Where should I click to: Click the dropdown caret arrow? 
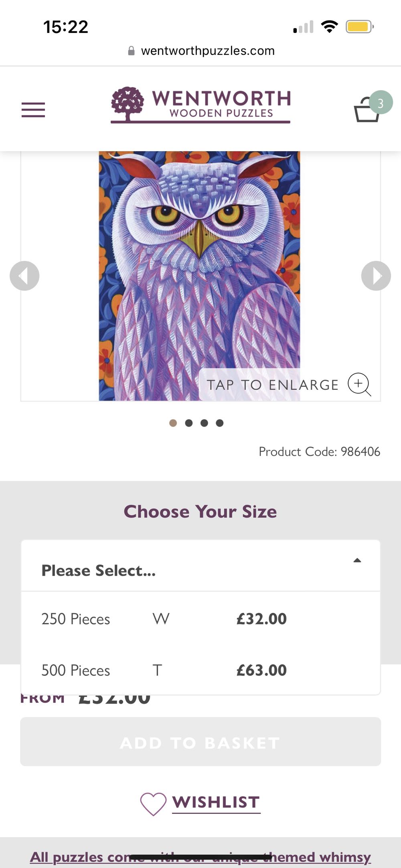pyautogui.click(x=357, y=560)
